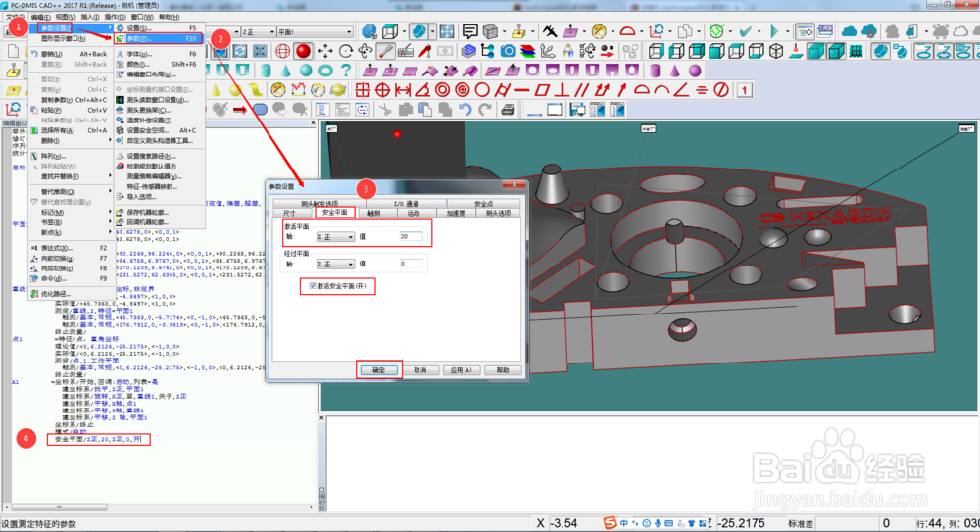Click the teal torus feature icon
The height and width of the screenshot is (532, 980).
coord(325,71)
